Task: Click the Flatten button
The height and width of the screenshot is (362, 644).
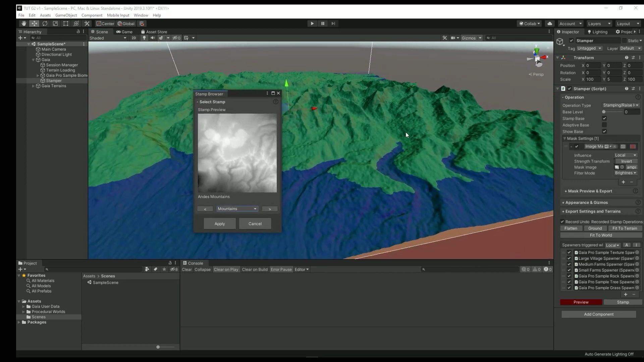Action: 571,228
